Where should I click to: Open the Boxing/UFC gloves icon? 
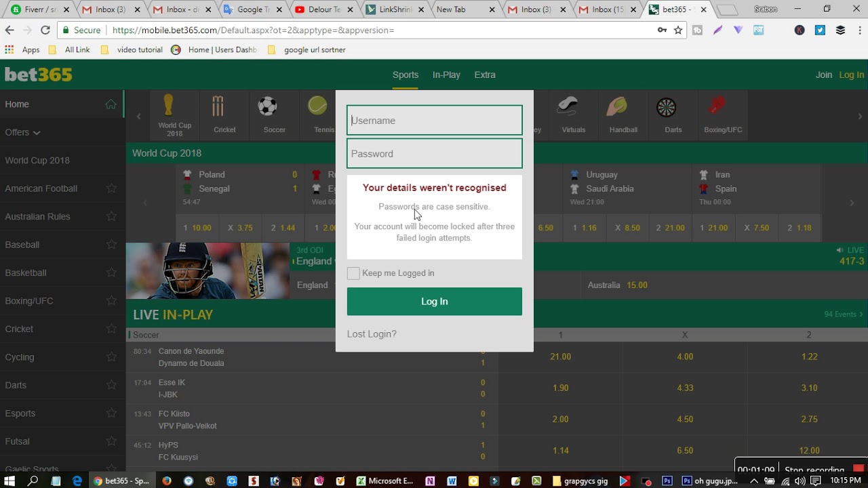coord(717,106)
